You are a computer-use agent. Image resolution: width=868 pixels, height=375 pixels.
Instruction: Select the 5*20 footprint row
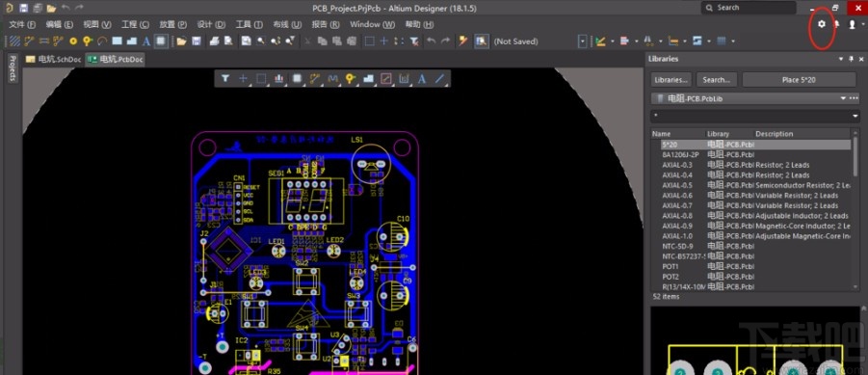click(751, 144)
